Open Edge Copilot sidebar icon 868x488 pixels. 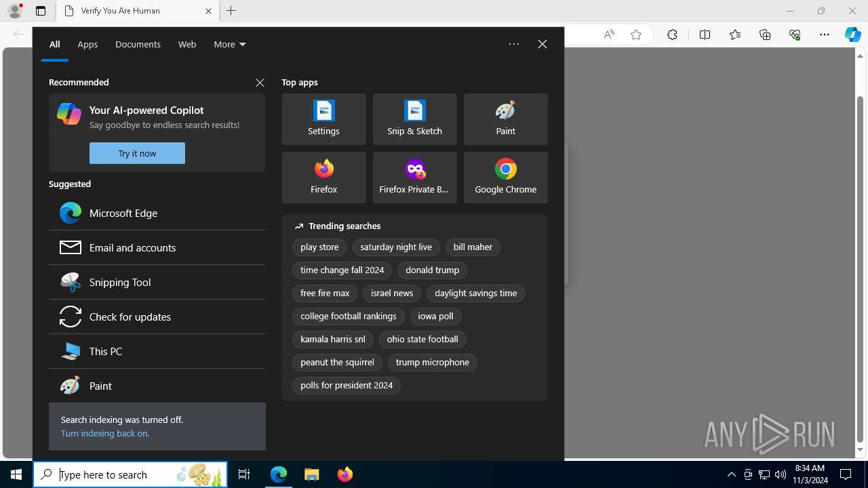pos(852,35)
